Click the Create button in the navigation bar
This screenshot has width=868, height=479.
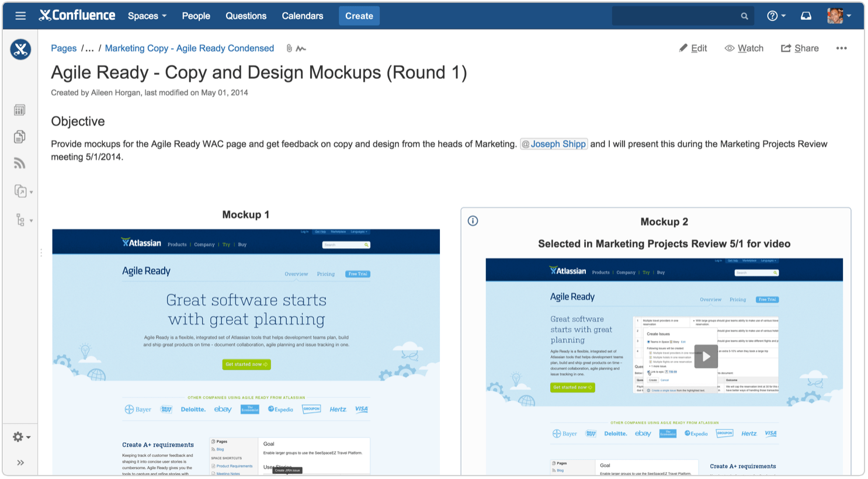(359, 16)
